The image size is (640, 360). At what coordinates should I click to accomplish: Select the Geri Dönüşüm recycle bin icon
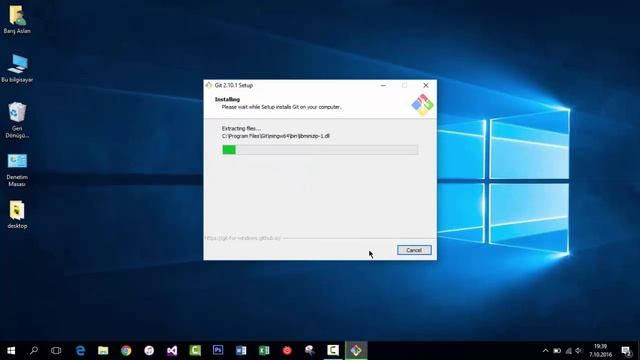point(17,120)
